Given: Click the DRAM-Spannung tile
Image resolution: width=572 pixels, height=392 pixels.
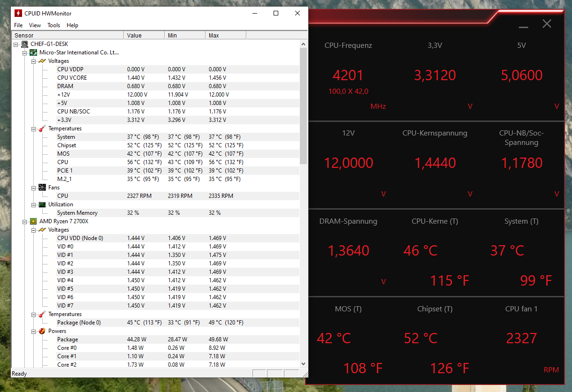Looking at the screenshot, I should click(x=348, y=253).
